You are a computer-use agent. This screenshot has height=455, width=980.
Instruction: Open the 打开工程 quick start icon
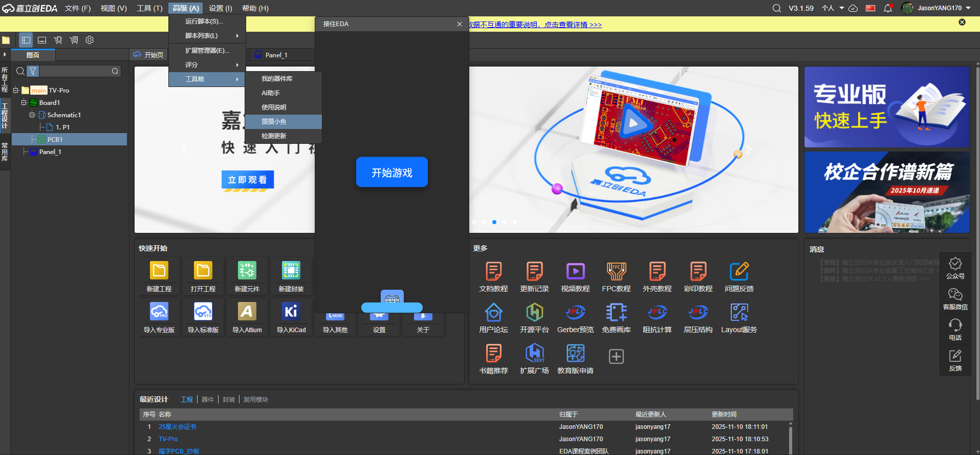coord(203,271)
